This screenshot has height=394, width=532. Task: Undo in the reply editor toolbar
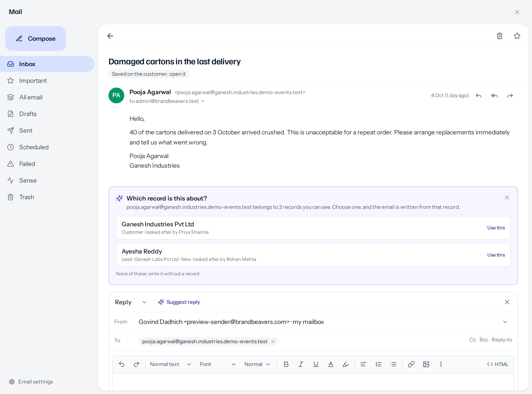pyautogui.click(x=122, y=364)
